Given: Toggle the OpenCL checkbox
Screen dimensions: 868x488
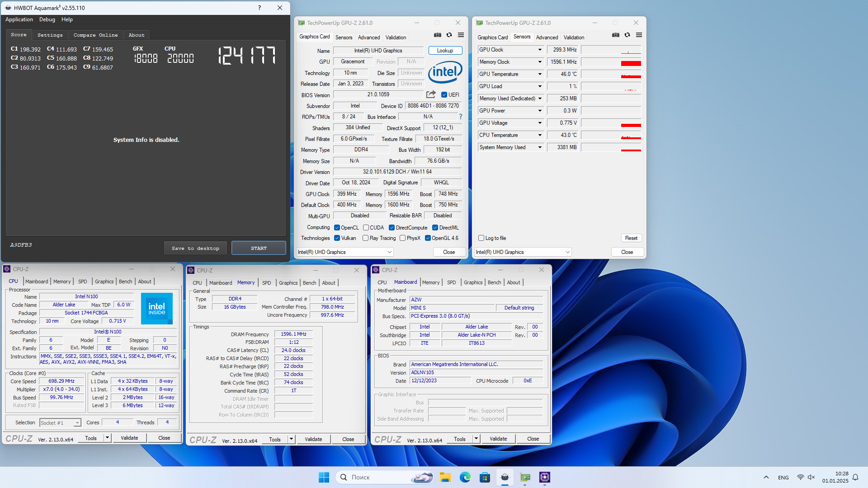Looking at the screenshot, I should click(x=337, y=228).
